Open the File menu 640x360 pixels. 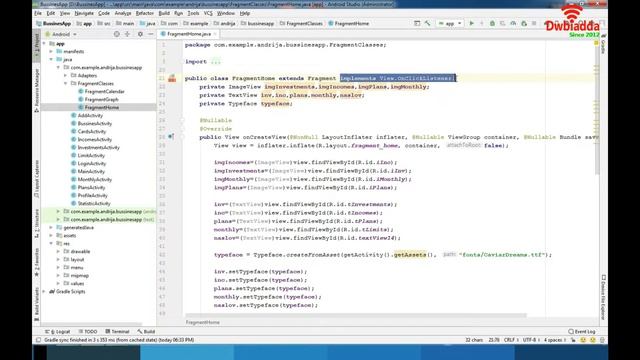(38, 13)
